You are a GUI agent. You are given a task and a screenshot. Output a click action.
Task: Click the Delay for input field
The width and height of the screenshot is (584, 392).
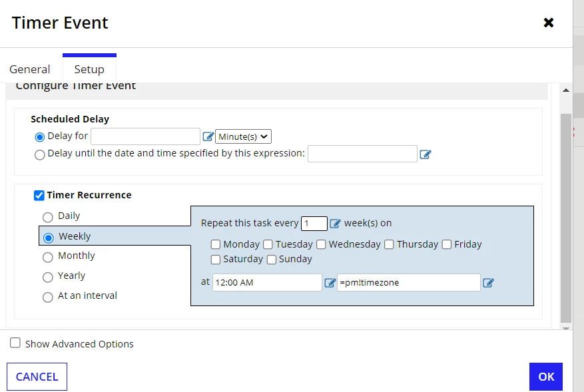tap(146, 136)
